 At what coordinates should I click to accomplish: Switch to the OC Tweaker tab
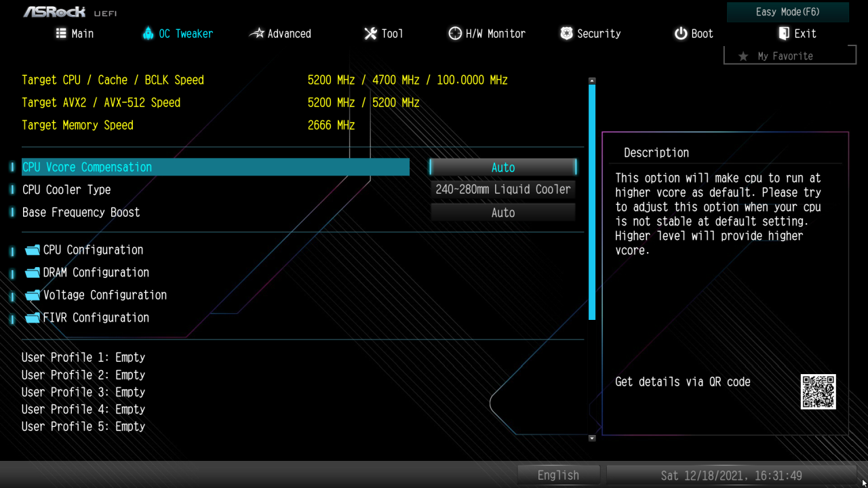[178, 33]
